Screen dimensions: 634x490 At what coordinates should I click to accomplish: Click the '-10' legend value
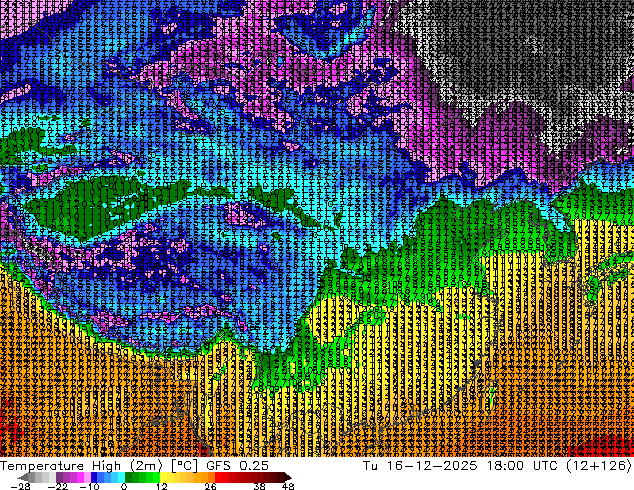tap(89, 486)
